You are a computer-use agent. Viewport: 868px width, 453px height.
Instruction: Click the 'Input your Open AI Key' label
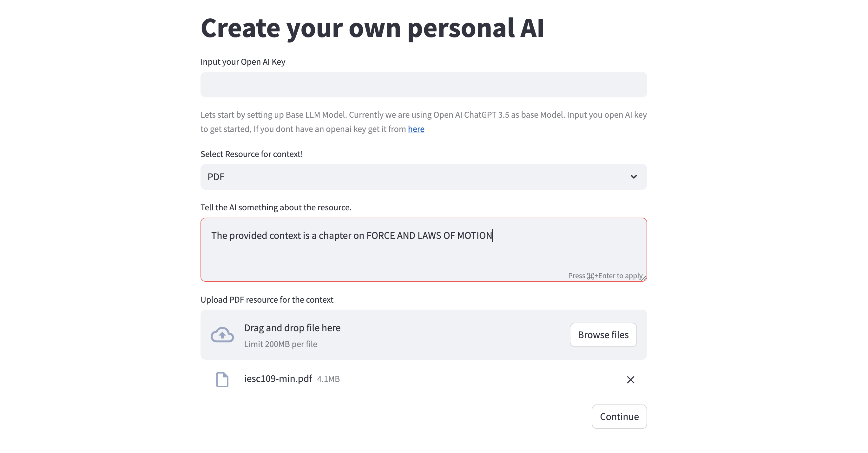pyautogui.click(x=243, y=62)
